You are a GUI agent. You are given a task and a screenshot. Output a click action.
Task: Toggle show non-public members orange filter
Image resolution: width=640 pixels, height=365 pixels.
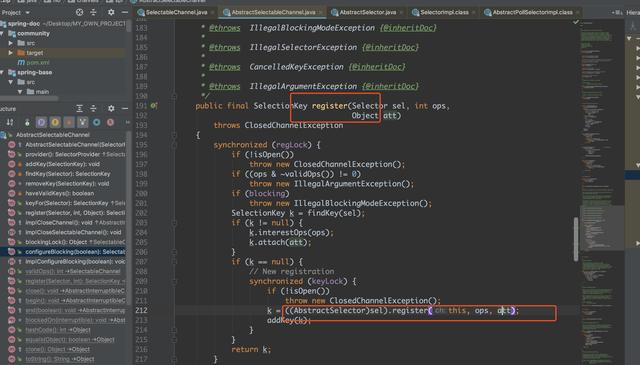(69, 122)
